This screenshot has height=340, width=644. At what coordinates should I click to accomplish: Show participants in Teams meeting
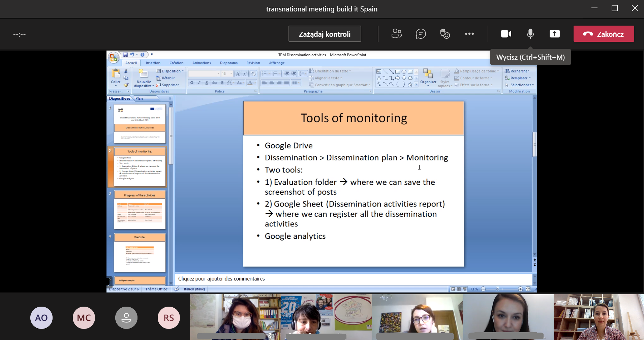click(396, 34)
